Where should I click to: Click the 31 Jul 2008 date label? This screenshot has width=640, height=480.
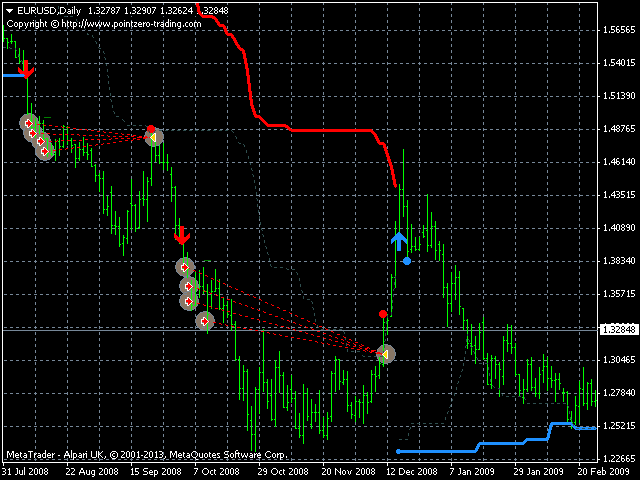tap(25, 472)
